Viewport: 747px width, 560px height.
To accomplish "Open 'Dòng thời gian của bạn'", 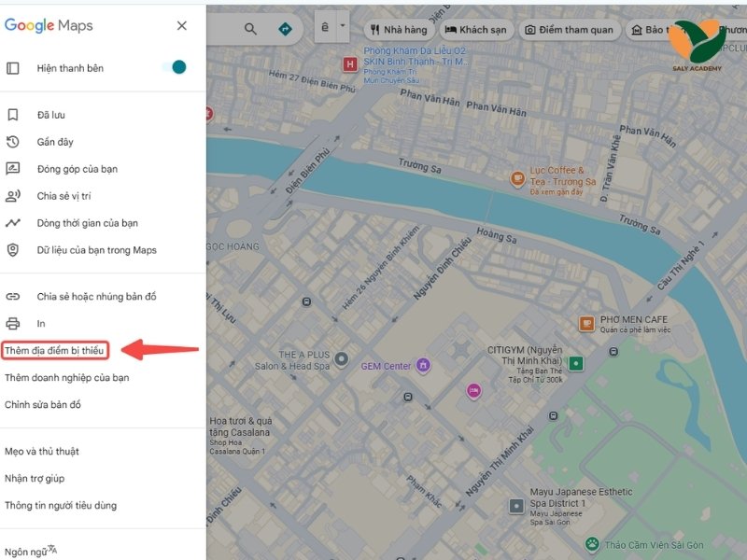I will coord(87,223).
